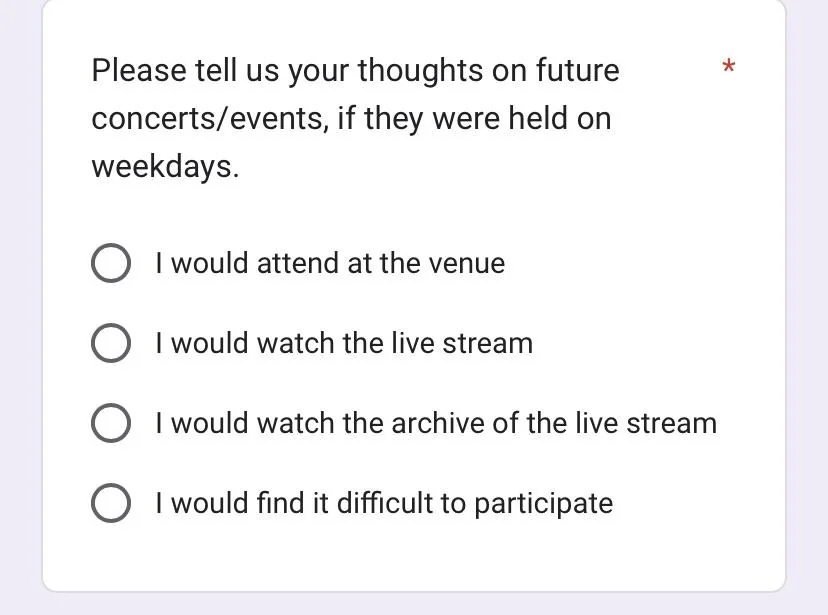828x615 pixels.
Task: Click the word 'participate' in the last option
Action: 543,504
